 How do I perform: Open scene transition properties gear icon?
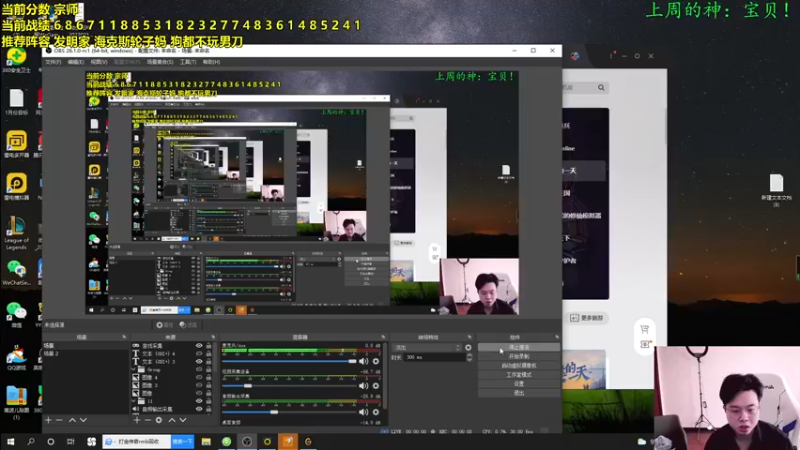pyautogui.click(x=468, y=347)
